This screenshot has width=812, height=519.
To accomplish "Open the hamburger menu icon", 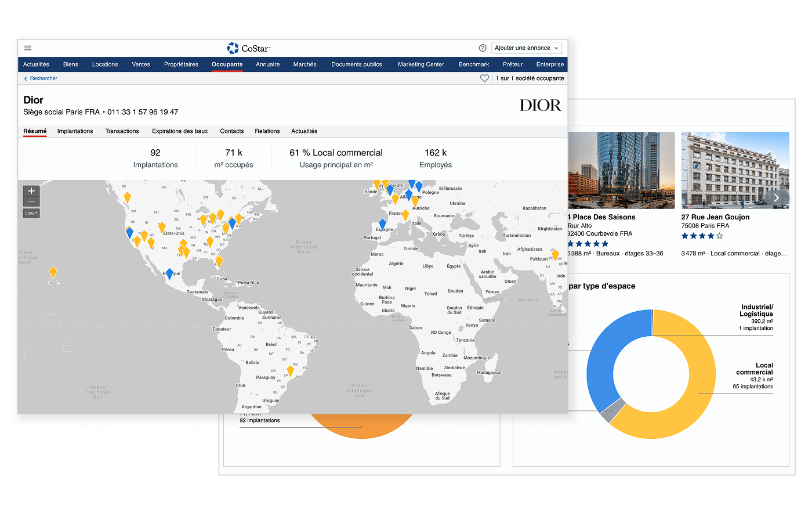I will [28, 48].
